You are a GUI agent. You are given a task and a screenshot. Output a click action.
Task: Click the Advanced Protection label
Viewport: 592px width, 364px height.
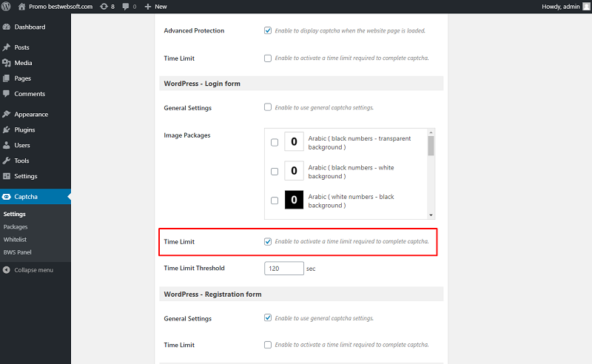point(194,30)
